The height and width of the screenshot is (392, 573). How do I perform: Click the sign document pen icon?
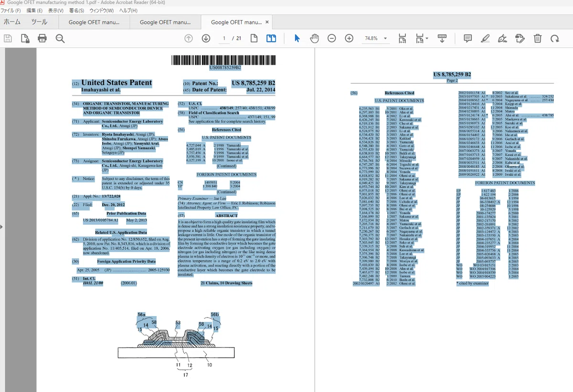tap(502, 38)
